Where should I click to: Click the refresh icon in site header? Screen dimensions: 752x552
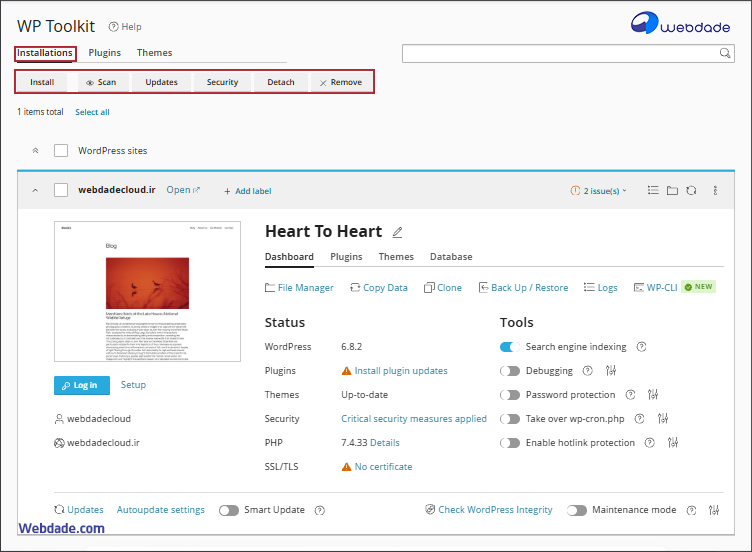[x=691, y=190]
